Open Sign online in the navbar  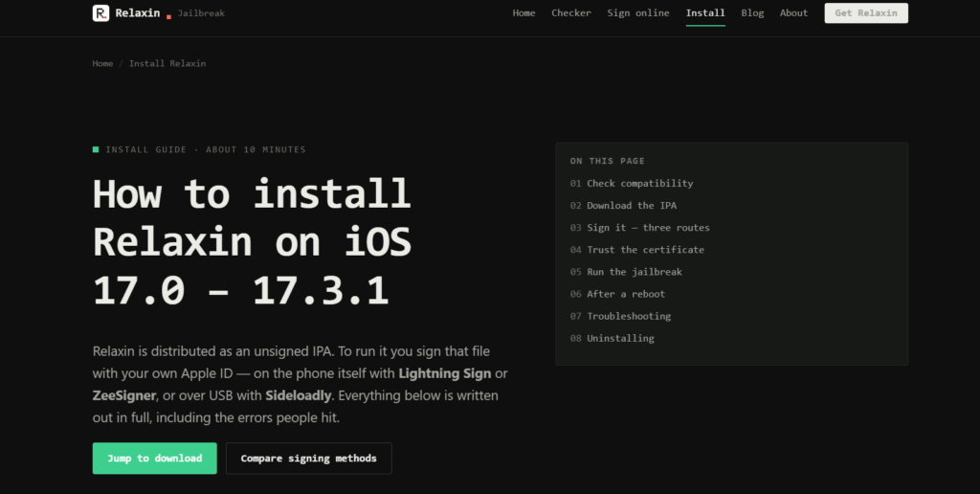(x=638, y=13)
